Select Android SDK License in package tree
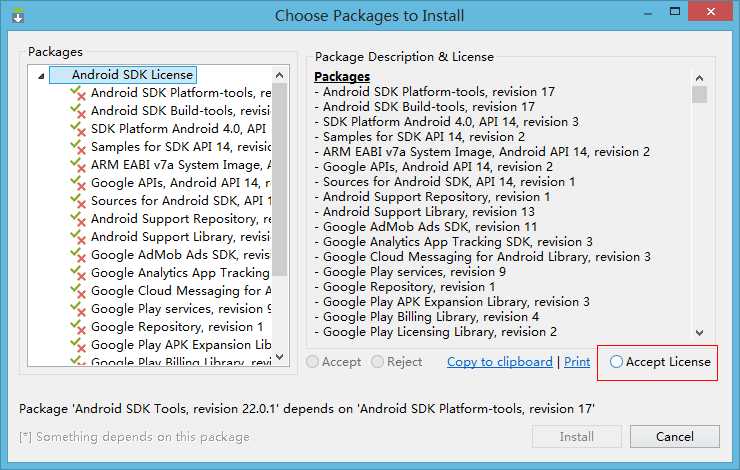The height and width of the screenshot is (470, 740). (123, 75)
